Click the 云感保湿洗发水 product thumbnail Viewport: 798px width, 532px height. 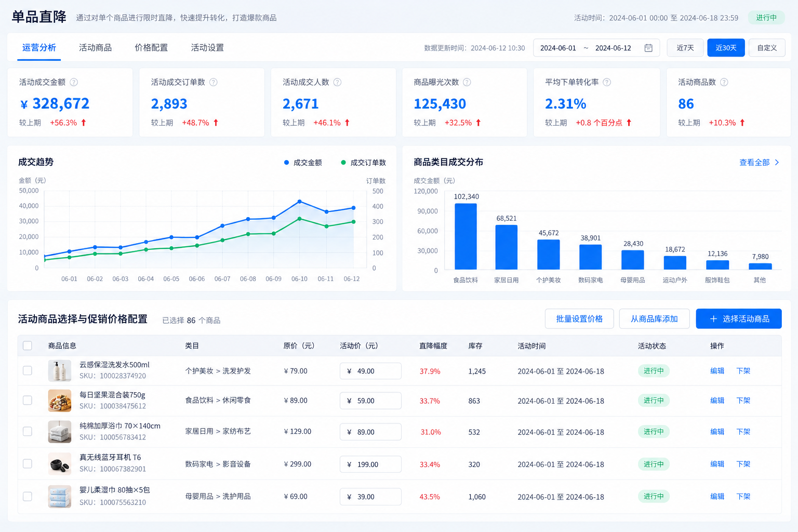coord(60,370)
